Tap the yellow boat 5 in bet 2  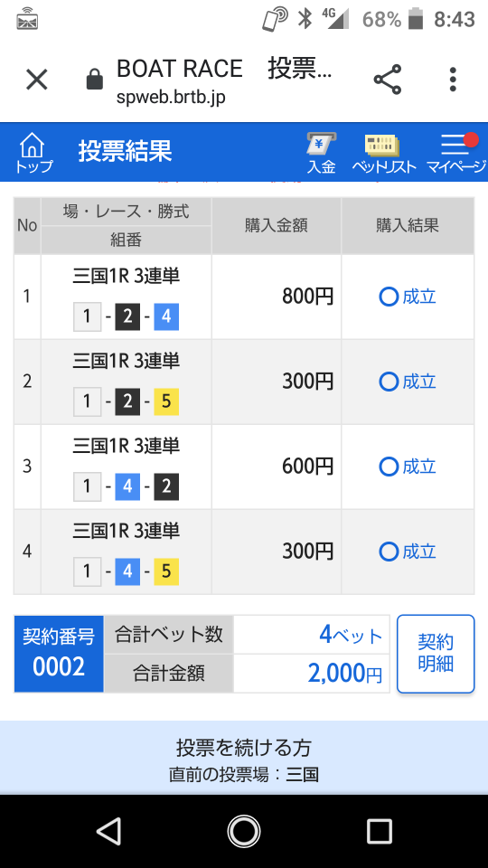click(x=166, y=402)
